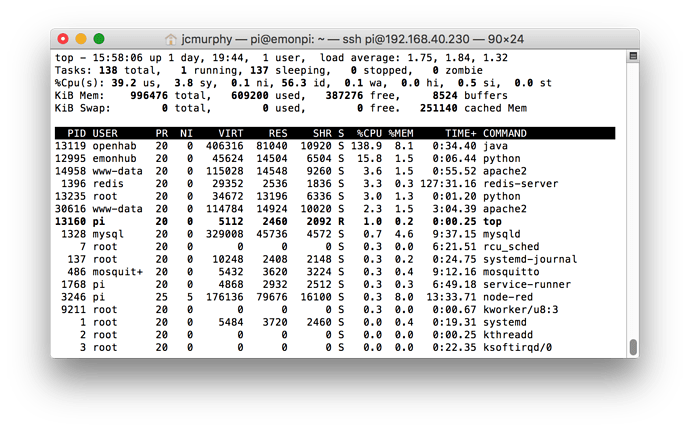Close the terminal window with red button
The height and width of the screenshot is (430, 690).
coord(63,39)
